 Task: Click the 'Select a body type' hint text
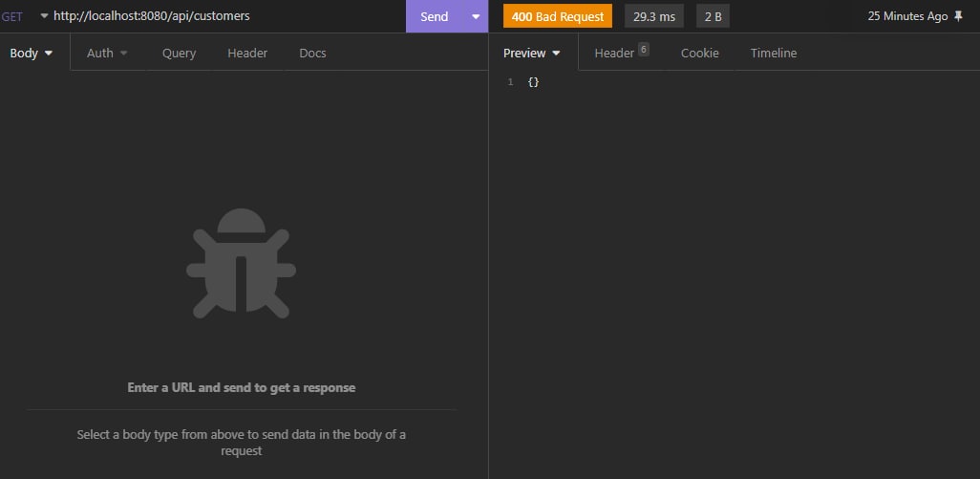tap(242, 442)
